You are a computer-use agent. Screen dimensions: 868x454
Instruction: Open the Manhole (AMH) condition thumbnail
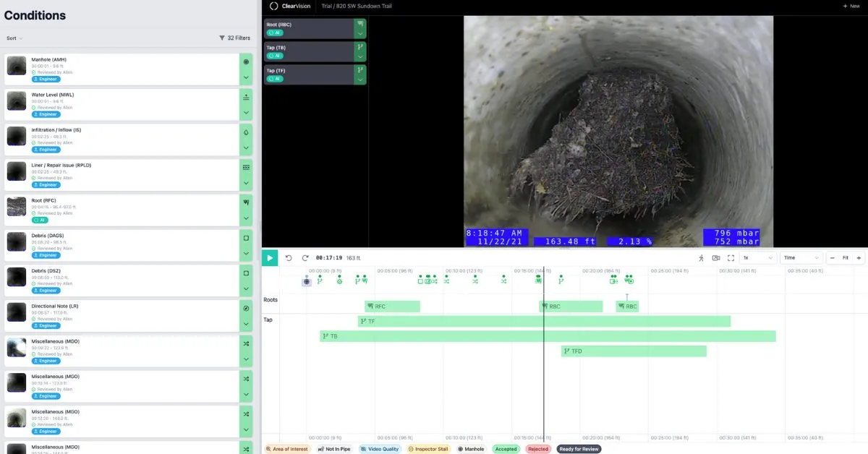17,66
